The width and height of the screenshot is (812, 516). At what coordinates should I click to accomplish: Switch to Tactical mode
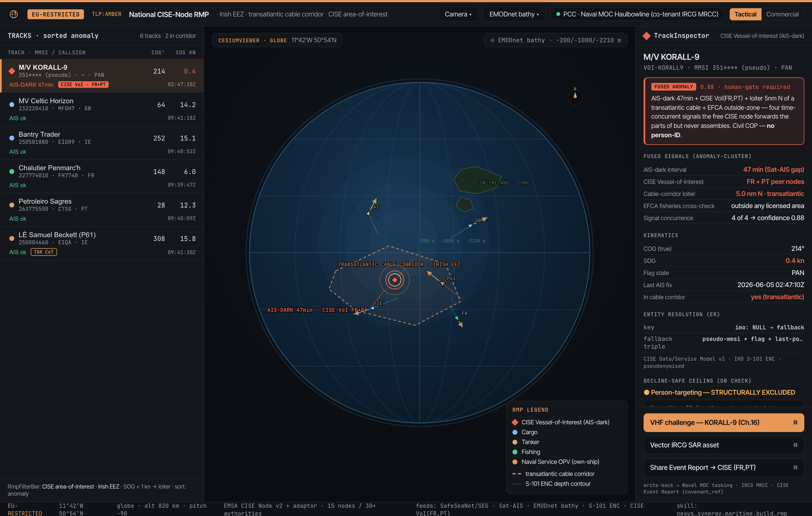pyautogui.click(x=745, y=14)
